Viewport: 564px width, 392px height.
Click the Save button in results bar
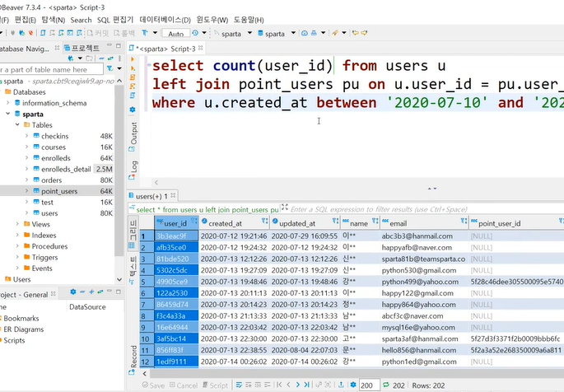point(153,385)
